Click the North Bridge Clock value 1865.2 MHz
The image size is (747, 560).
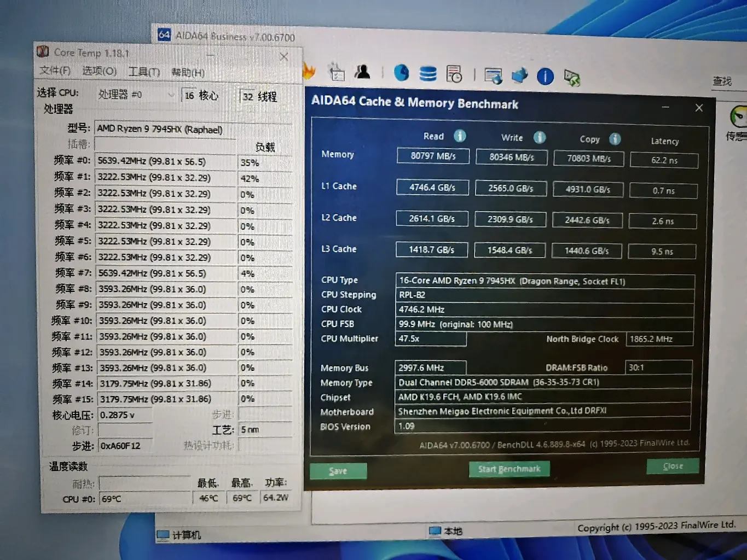tap(660, 339)
